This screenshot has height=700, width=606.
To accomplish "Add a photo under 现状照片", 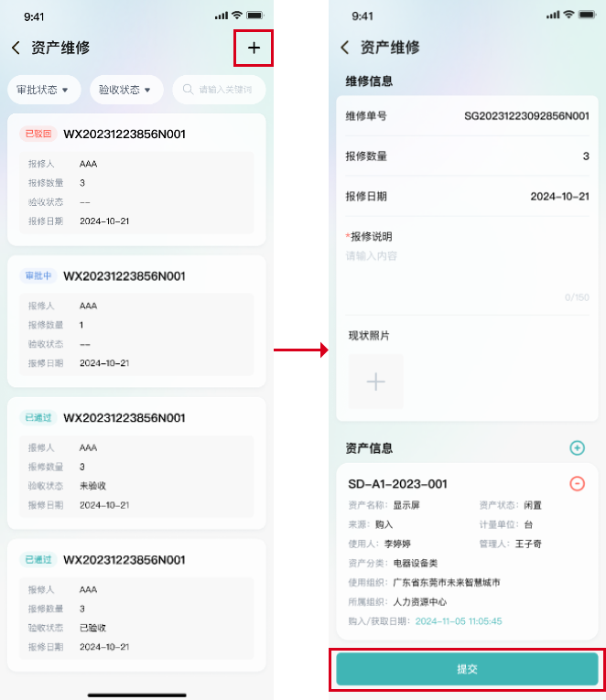I will (376, 381).
